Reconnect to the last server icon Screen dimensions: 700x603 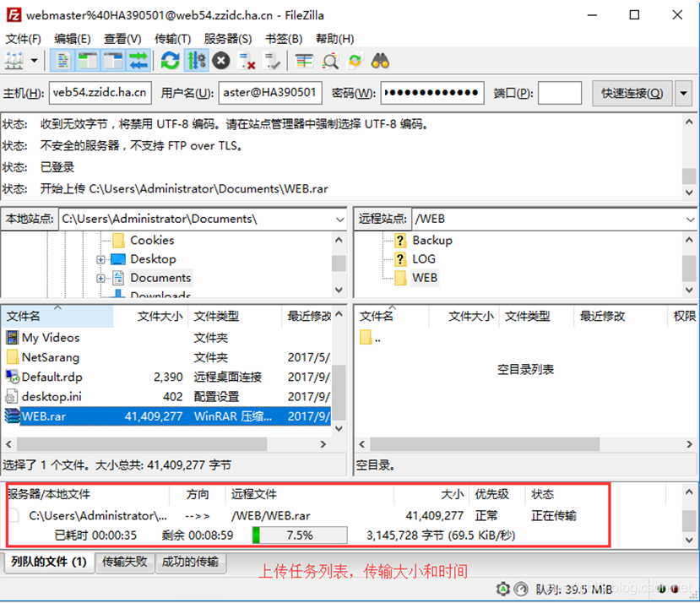[x=272, y=60]
